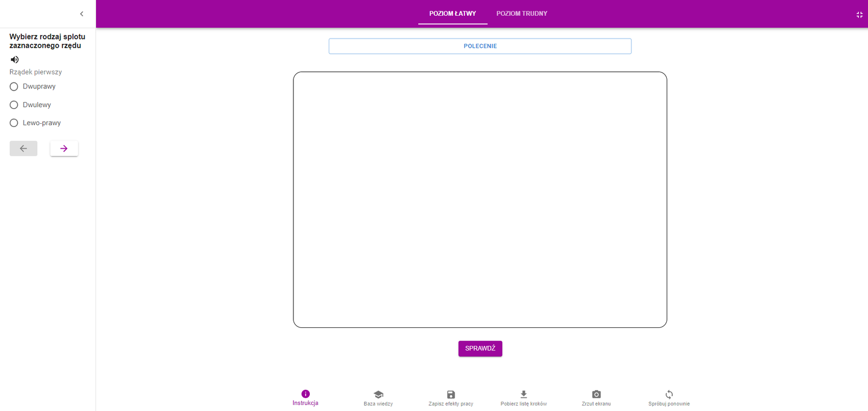Click the 'Wybierz rodzaj splotu' heading
The width and height of the screenshot is (868, 411).
tap(47, 41)
